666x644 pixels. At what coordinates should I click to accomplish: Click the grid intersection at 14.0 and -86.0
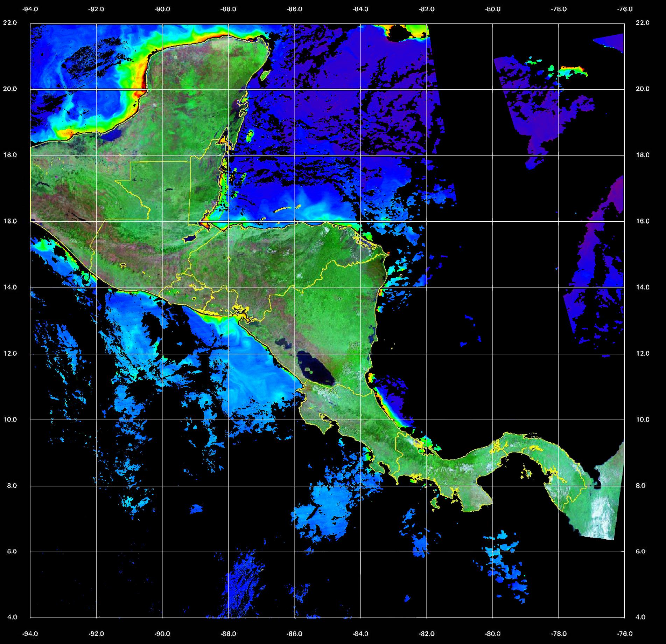pyautogui.click(x=294, y=288)
